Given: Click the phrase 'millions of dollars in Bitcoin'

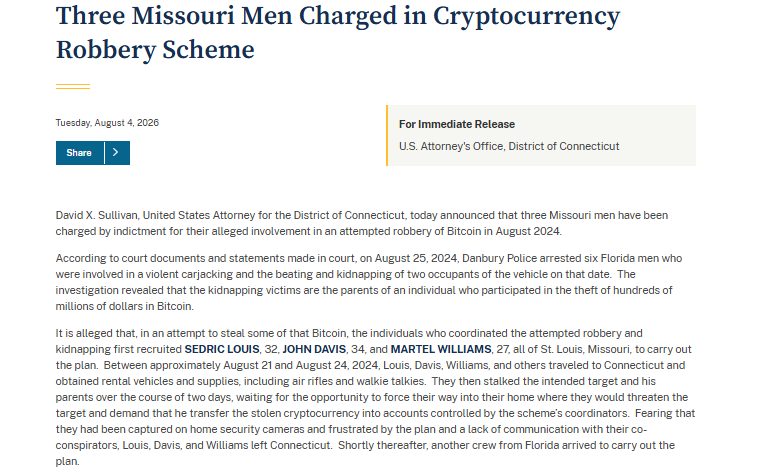Looking at the screenshot, I should pyautogui.click(x=124, y=307).
